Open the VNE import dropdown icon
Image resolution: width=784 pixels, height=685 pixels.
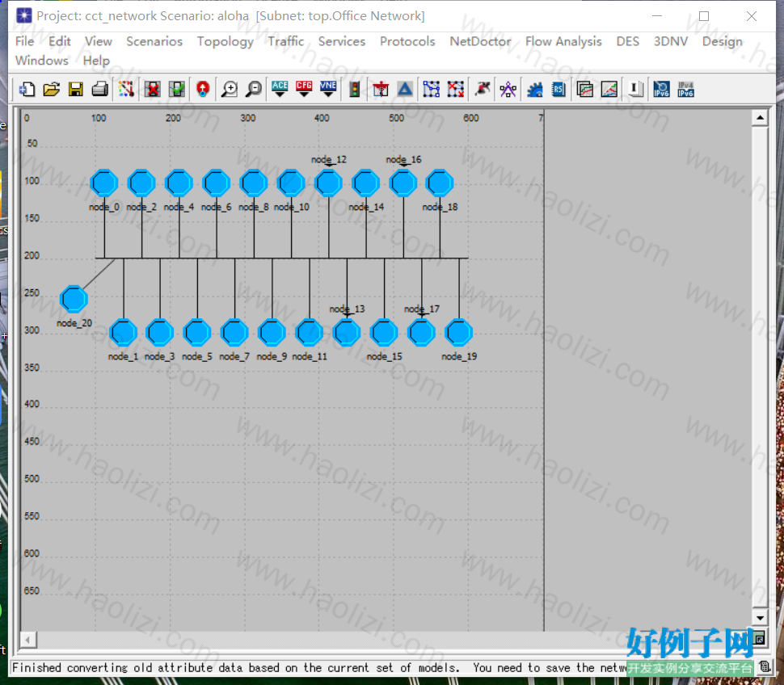(328, 90)
